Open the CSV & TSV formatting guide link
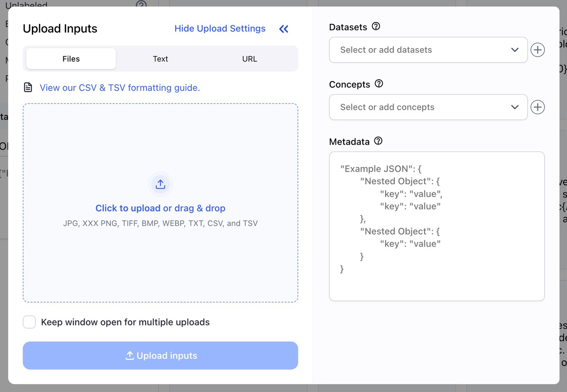Screen dimensions: 567x392 point(120,88)
